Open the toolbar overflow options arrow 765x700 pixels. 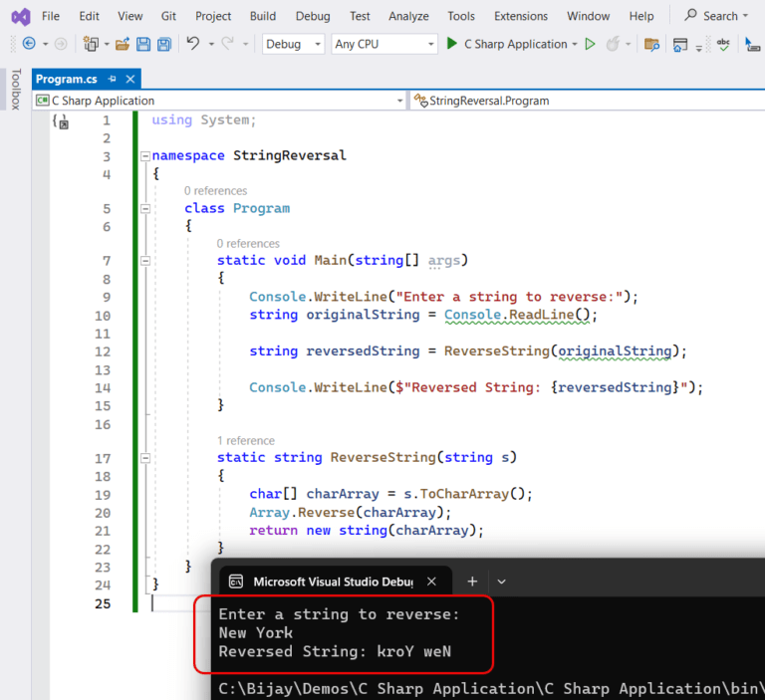(698, 48)
